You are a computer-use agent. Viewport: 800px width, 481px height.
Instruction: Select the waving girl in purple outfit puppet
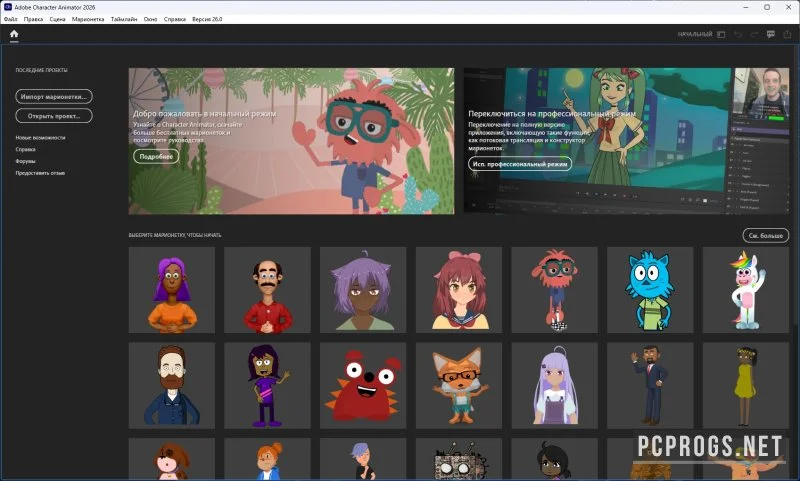(267, 386)
